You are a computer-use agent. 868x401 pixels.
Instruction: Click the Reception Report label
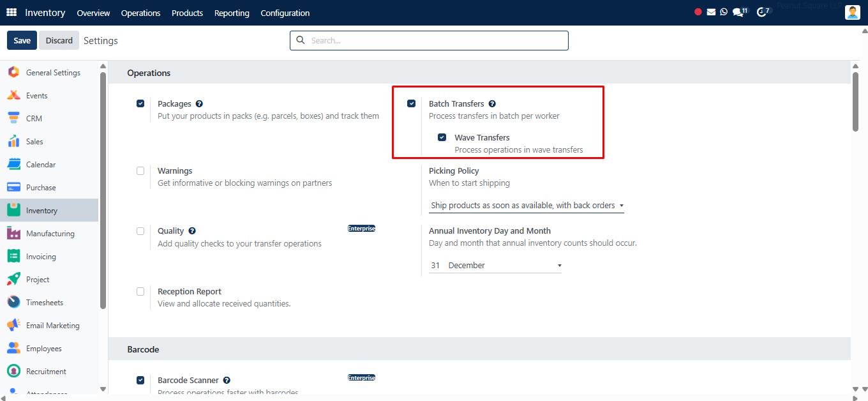(190, 291)
